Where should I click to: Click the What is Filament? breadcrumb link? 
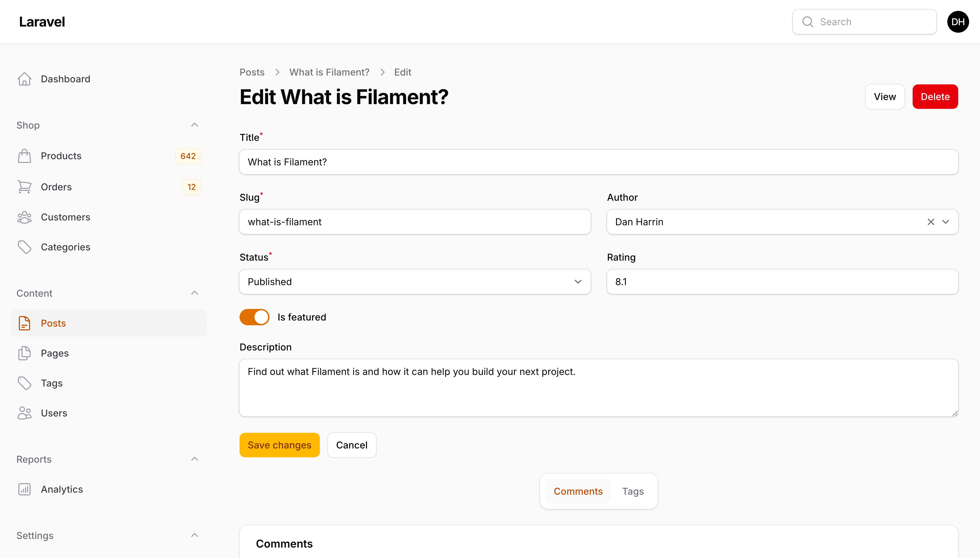(x=329, y=72)
